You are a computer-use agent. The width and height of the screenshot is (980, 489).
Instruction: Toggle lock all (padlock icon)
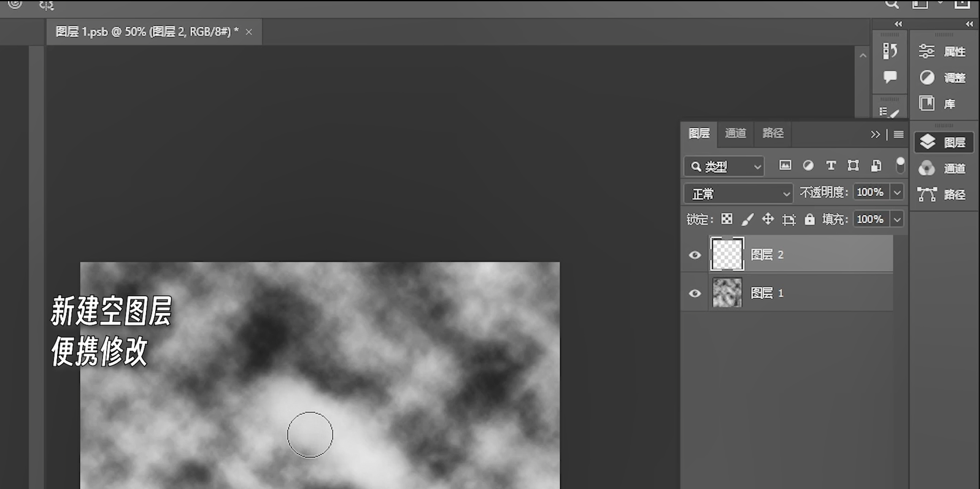(810, 219)
